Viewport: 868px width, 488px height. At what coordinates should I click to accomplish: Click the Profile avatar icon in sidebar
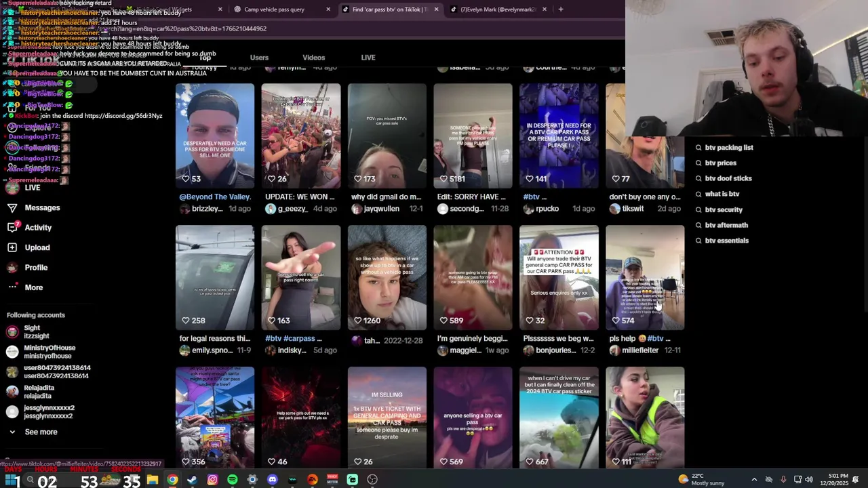[12, 268]
